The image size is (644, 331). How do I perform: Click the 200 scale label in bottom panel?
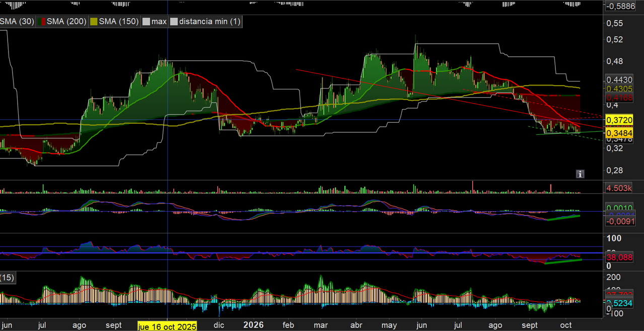613,277
